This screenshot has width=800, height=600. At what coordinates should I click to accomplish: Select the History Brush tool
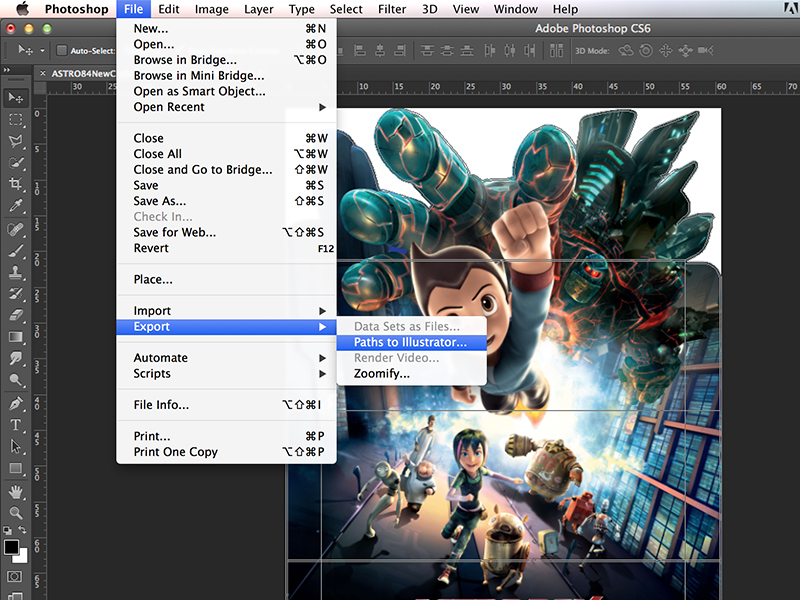(x=16, y=293)
